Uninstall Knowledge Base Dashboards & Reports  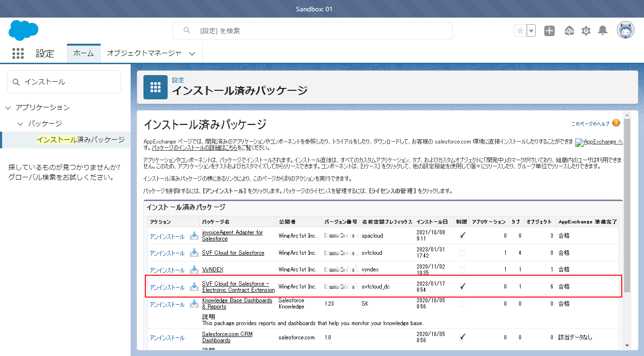[x=167, y=304]
